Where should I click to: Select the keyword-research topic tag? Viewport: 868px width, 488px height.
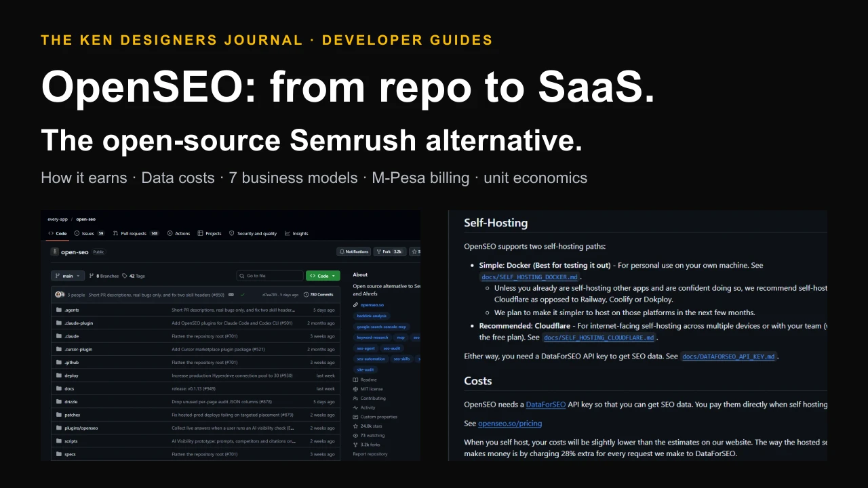pos(372,338)
